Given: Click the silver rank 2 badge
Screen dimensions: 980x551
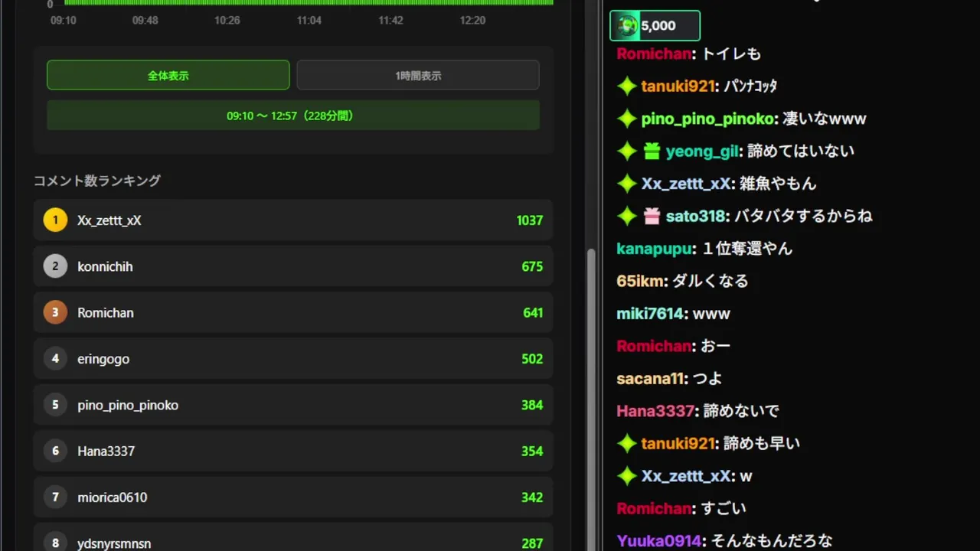Looking at the screenshot, I should pos(55,266).
